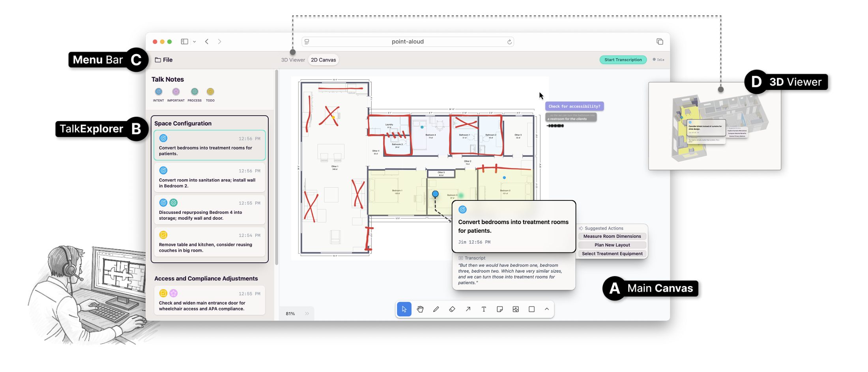The width and height of the screenshot is (868, 372).
Task: Click the Important star icon on 'Check and widen' note
Action: click(x=174, y=293)
